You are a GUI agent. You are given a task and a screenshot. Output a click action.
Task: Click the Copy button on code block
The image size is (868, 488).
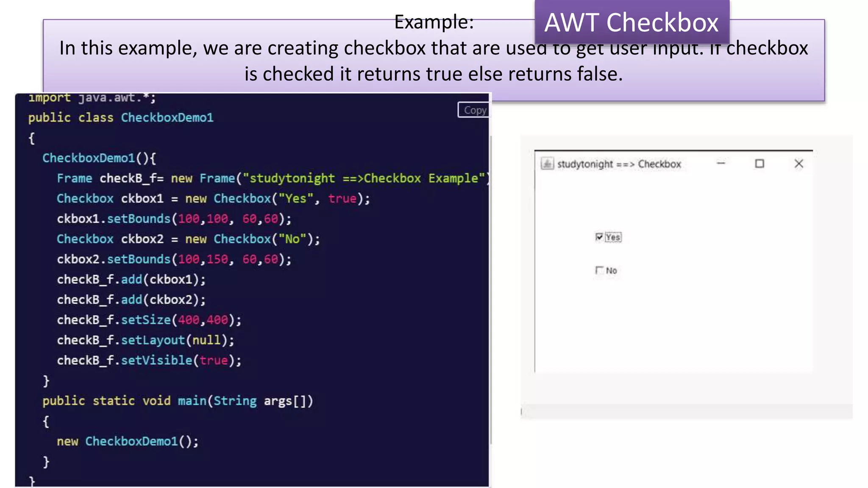coord(473,110)
